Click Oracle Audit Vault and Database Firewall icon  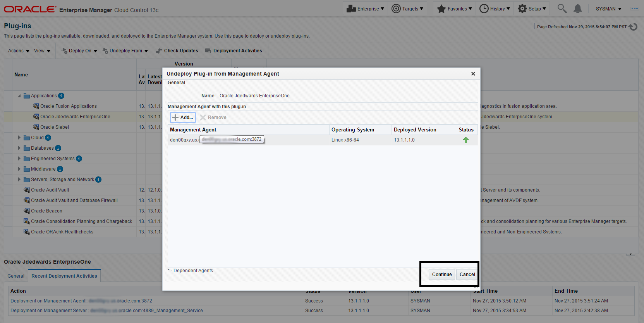[27, 200]
